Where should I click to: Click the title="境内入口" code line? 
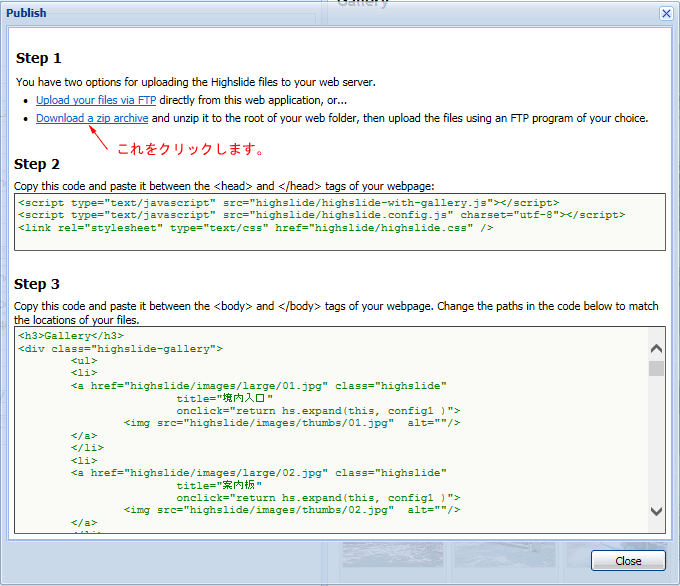tap(225, 398)
